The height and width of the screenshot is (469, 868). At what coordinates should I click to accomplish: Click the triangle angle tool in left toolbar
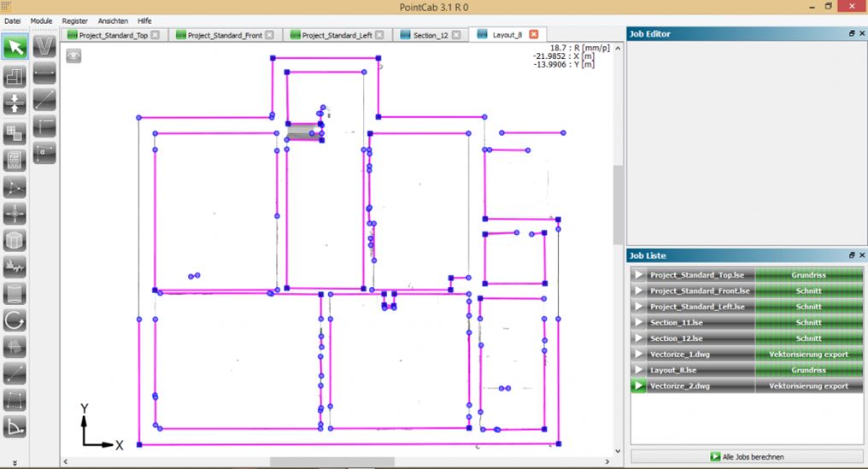point(15,426)
